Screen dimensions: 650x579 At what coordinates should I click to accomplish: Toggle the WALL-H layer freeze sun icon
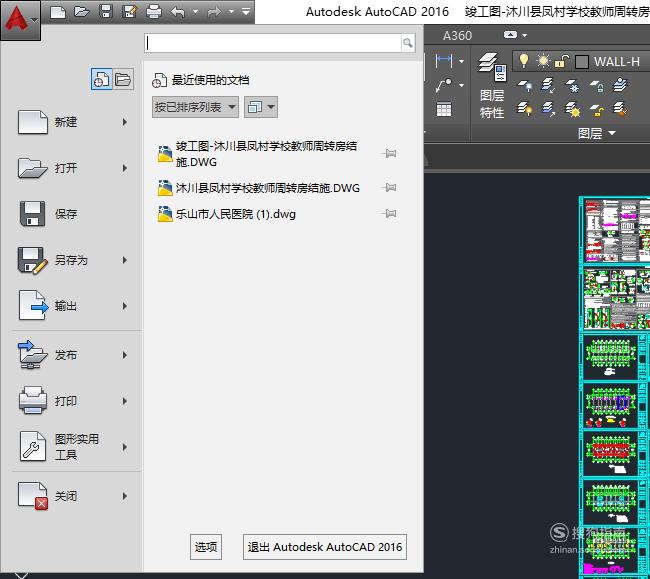(543, 61)
